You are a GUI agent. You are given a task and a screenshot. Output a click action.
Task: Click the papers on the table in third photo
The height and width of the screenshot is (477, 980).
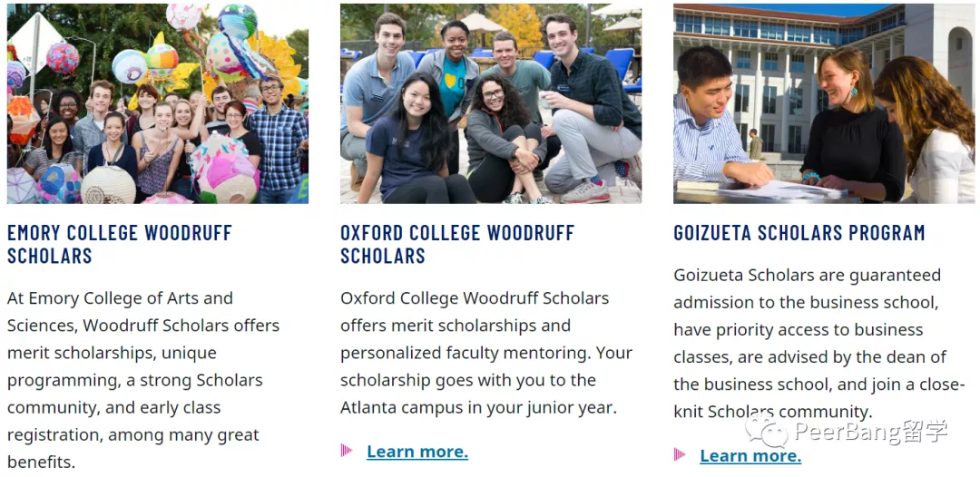(780, 191)
